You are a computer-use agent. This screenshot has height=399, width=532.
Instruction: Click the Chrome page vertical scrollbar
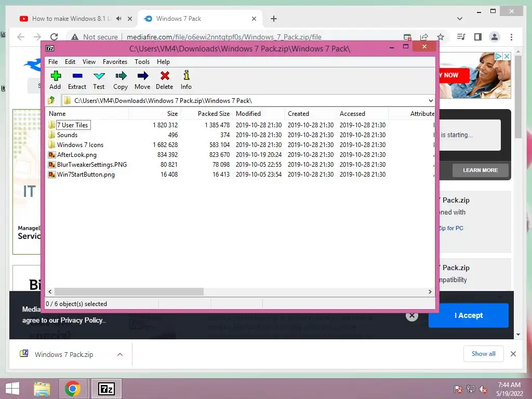pyautogui.click(x=518, y=96)
